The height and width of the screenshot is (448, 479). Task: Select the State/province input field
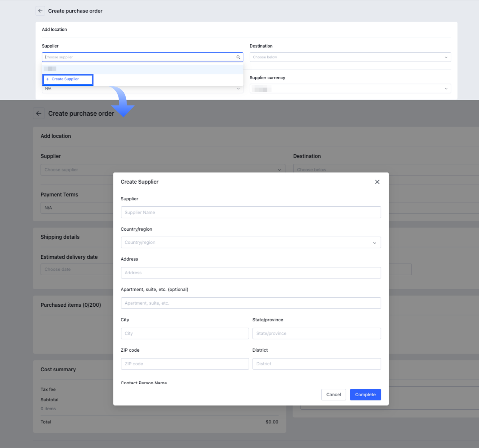(316, 334)
